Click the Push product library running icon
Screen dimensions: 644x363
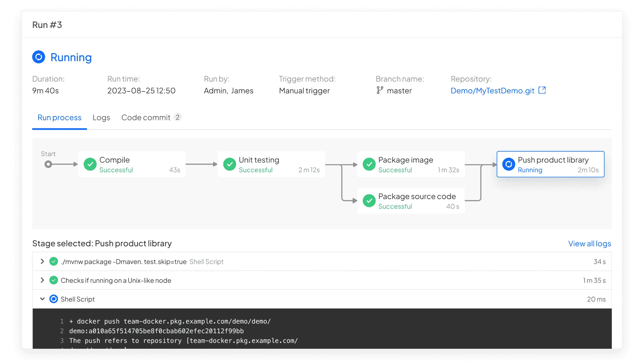(x=508, y=164)
